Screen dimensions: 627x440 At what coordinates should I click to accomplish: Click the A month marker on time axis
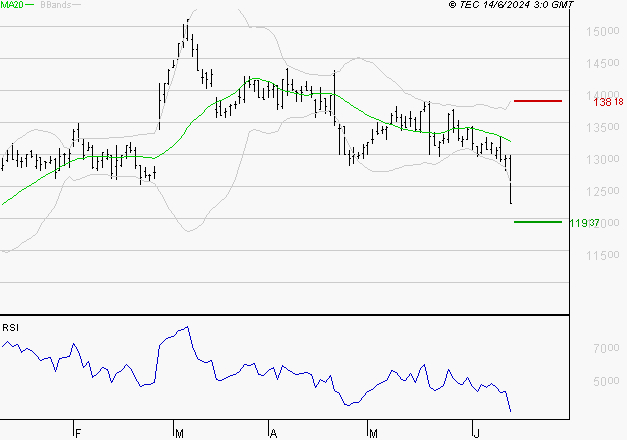click(x=274, y=434)
